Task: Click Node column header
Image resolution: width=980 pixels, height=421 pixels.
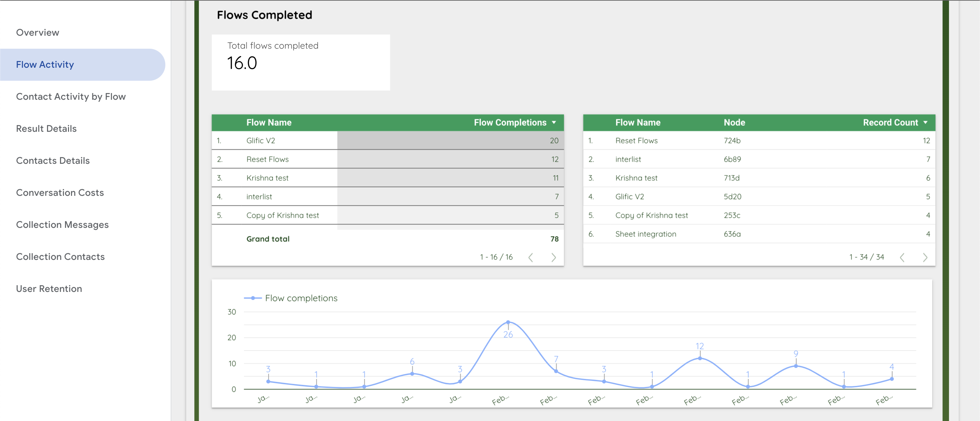Action: 734,122
